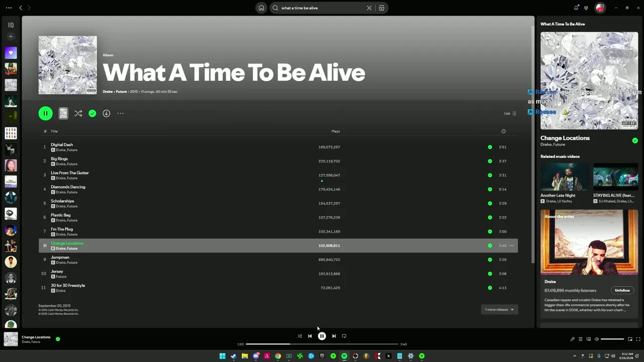The height and width of the screenshot is (362, 644).
Task: Open the lyrics microphone icon
Action: coord(573,339)
